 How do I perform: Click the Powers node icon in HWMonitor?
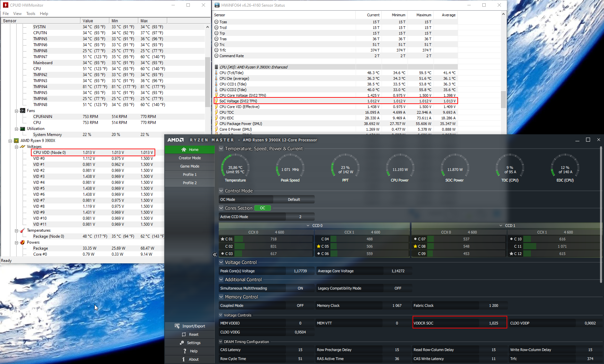pyautogui.click(x=23, y=242)
